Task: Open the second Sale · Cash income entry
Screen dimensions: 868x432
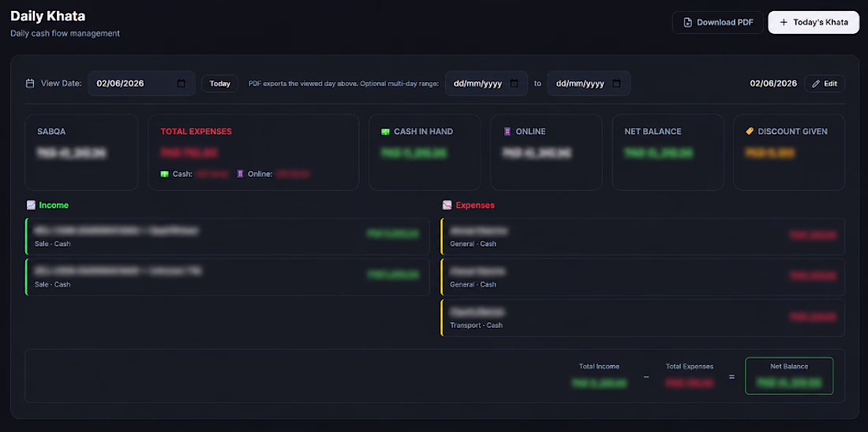Action: point(227,277)
